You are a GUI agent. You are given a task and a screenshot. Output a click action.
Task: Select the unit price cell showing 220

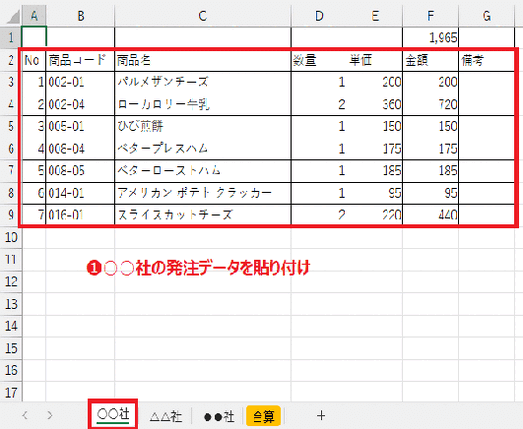(x=375, y=214)
